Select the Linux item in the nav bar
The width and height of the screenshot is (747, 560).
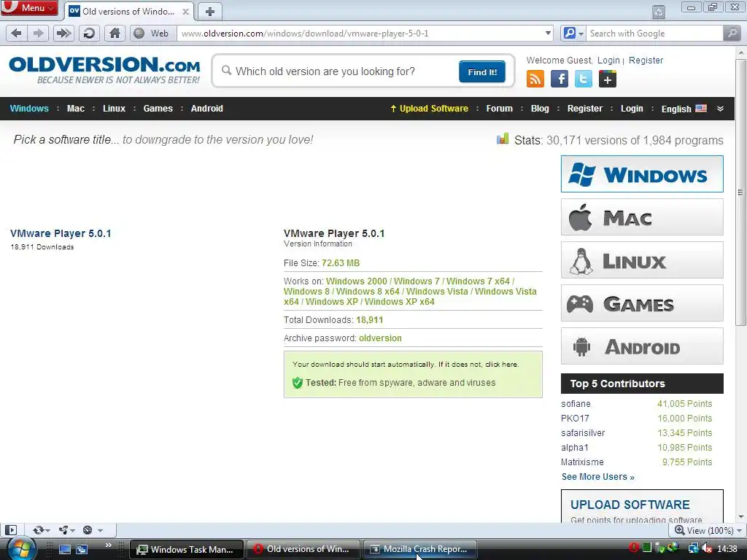coord(115,109)
